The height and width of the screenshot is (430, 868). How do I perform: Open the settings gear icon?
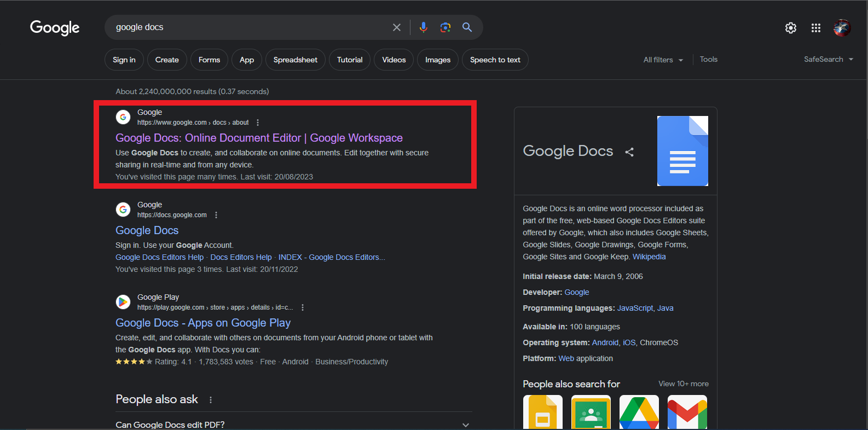point(791,28)
